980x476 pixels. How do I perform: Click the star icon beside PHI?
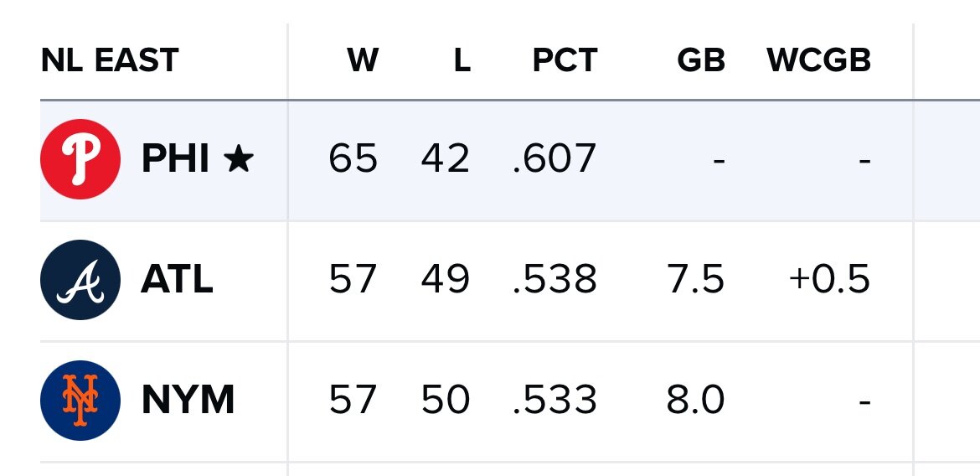pyautogui.click(x=238, y=159)
